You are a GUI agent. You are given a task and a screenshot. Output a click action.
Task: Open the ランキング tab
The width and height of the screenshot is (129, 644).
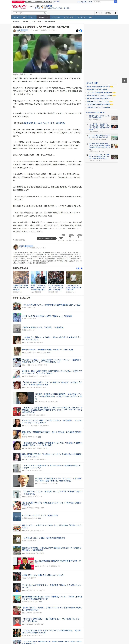pyautogui.click(x=81, y=17)
